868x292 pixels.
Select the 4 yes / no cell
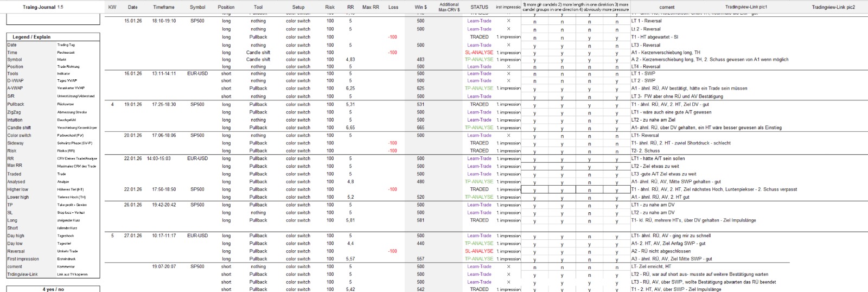[x=53, y=289]
